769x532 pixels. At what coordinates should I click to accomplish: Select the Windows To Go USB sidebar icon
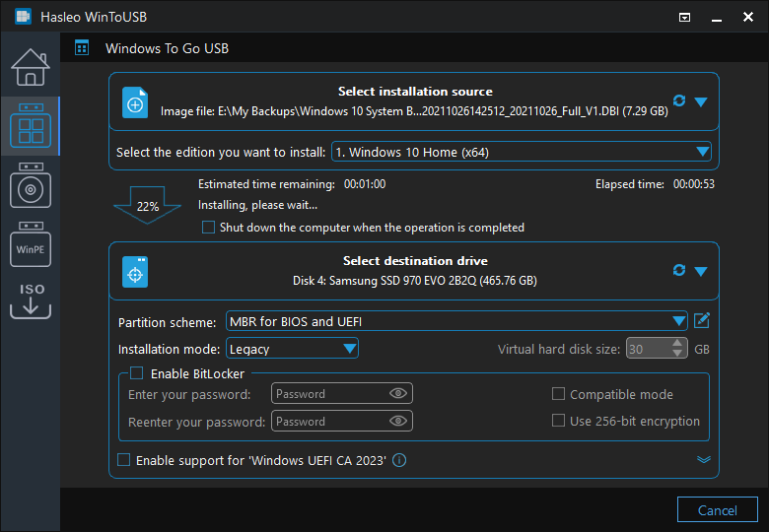[x=31, y=126]
